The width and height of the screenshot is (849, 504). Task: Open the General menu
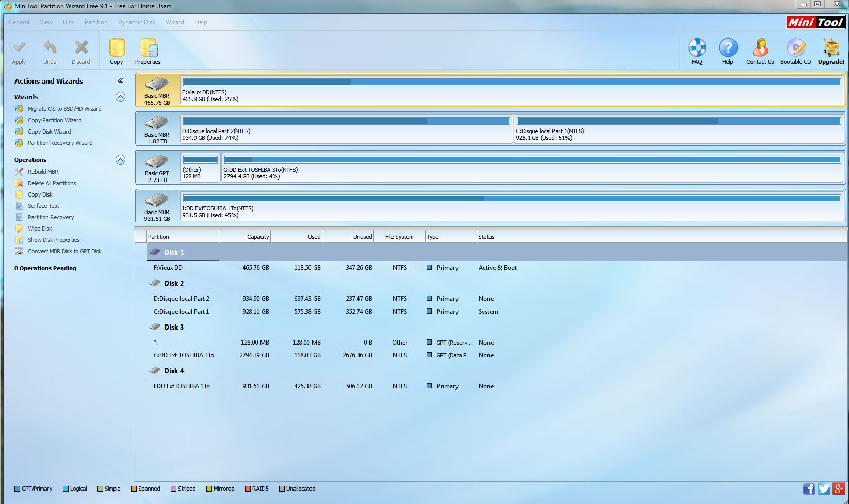[x=19, y=22]
